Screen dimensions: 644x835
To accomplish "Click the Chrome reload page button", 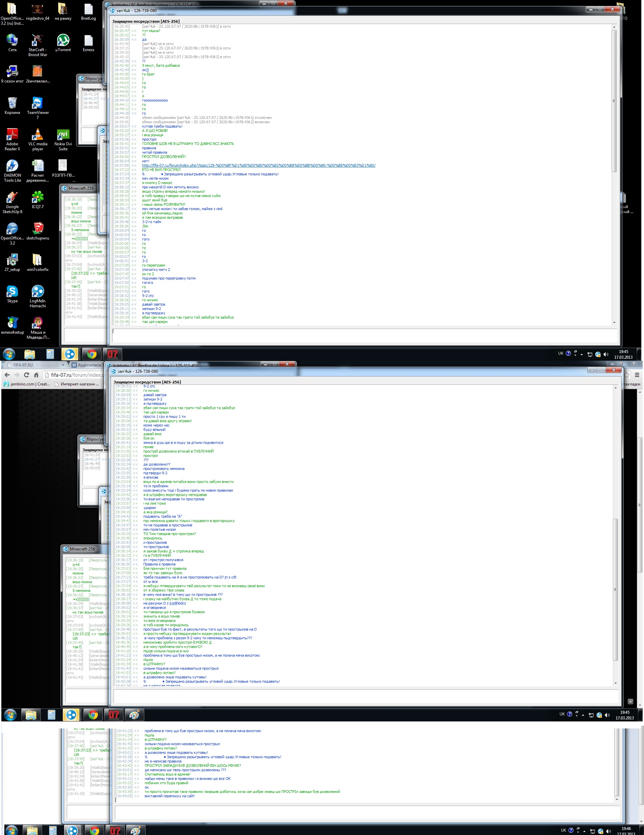I will tap(26, 375).
